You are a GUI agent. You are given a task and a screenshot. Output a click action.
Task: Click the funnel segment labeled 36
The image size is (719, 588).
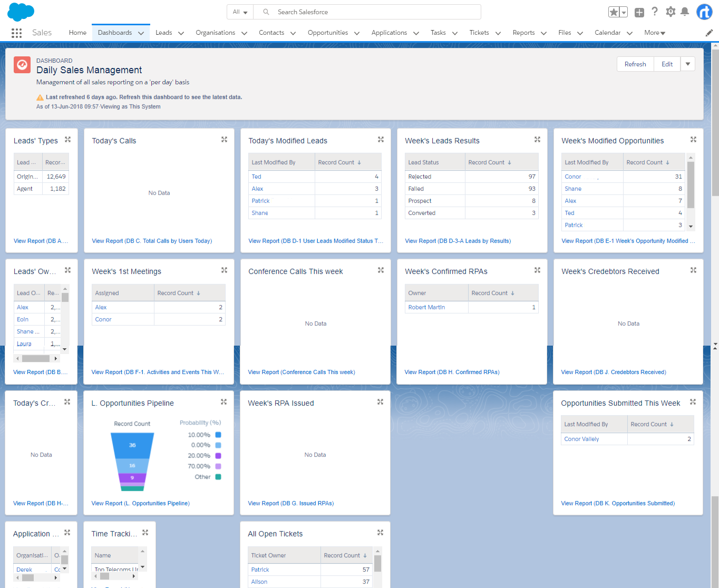tap(132, 445)
